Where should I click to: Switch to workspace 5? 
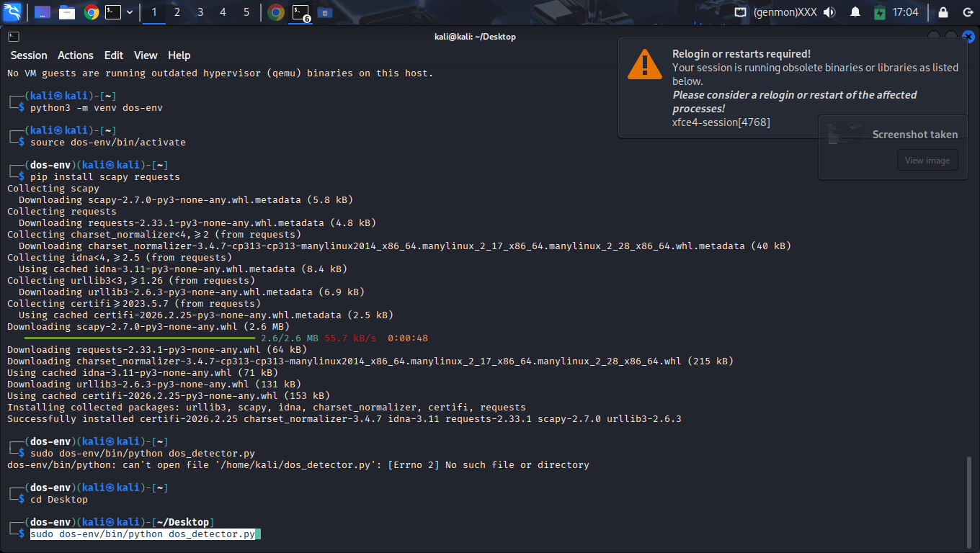[x=246, y=12]
